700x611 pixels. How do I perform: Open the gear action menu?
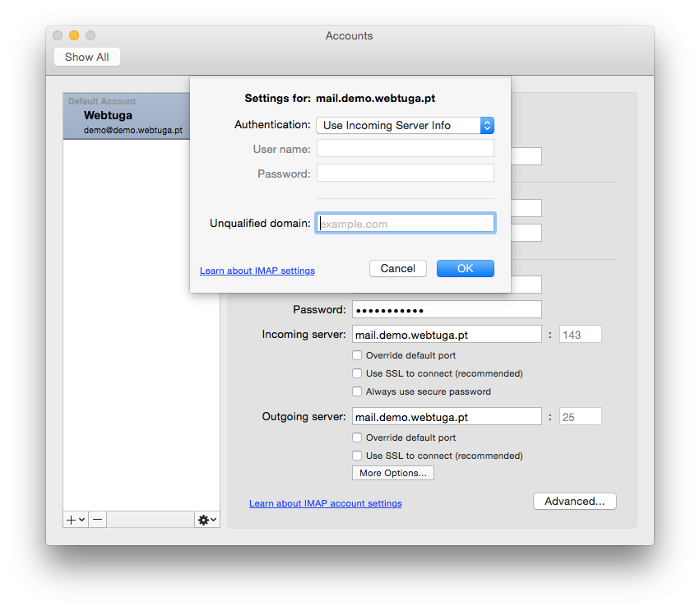pyautogui.click(x=206, y=519)
